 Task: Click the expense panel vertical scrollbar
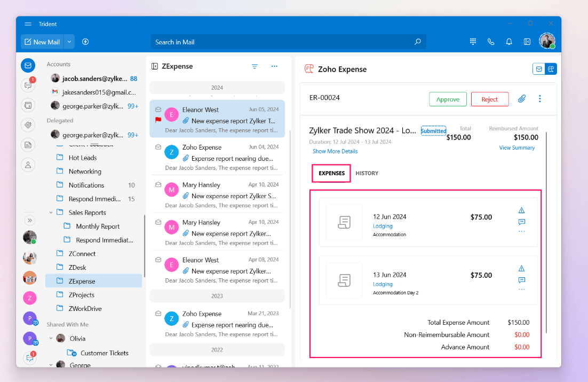546,233
